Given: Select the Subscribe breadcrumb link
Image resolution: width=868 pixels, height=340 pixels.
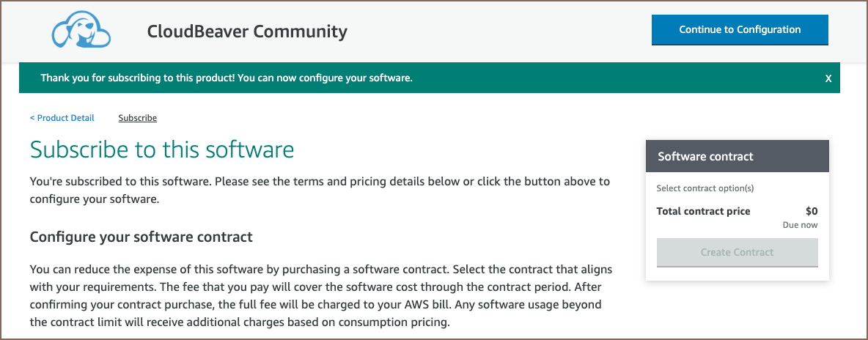Looking at the screenshot, I should [137, 118].
